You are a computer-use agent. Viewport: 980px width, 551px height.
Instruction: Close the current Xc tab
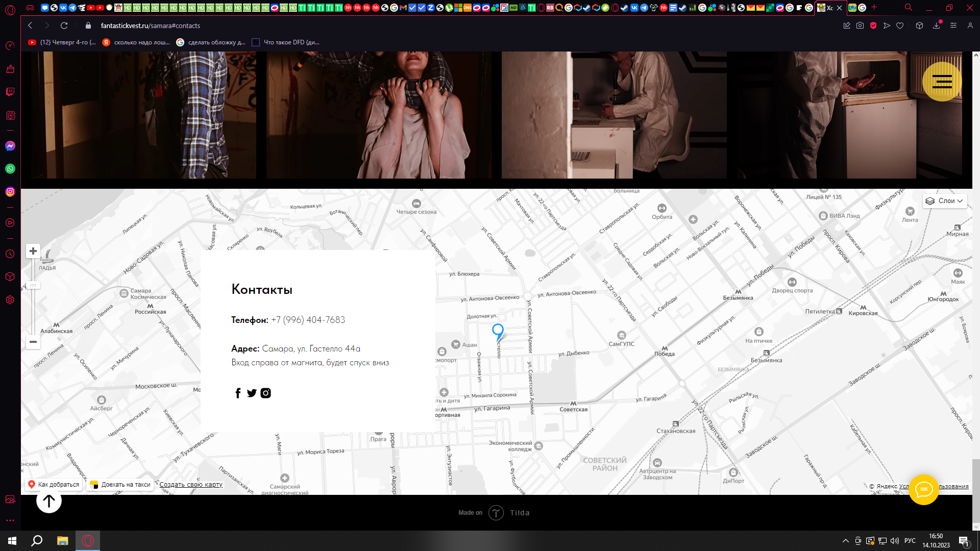pos(839,8)
